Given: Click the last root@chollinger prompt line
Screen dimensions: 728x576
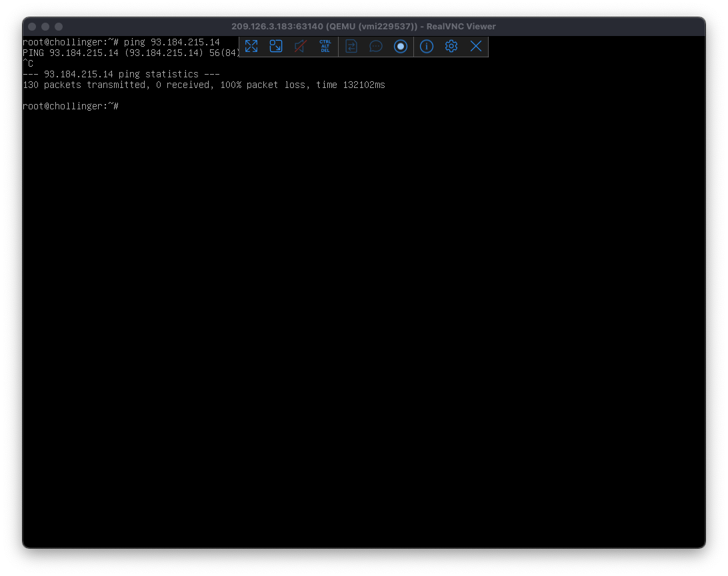Looking at the screenshot, I should tap(71, 106).
